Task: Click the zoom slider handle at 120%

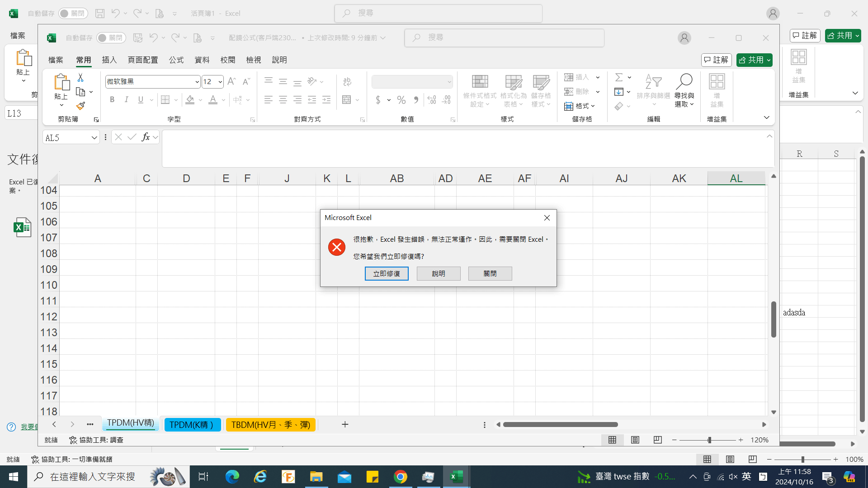Action: 709,440
